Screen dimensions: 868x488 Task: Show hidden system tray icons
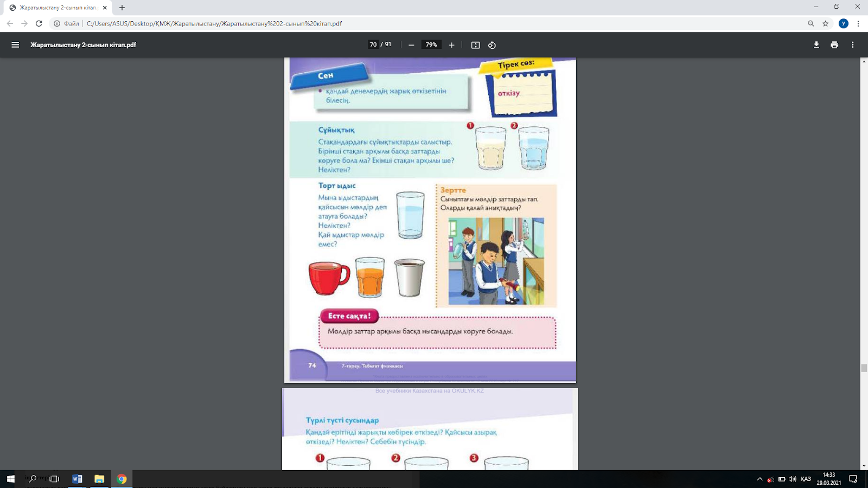[x=759, y=479]
